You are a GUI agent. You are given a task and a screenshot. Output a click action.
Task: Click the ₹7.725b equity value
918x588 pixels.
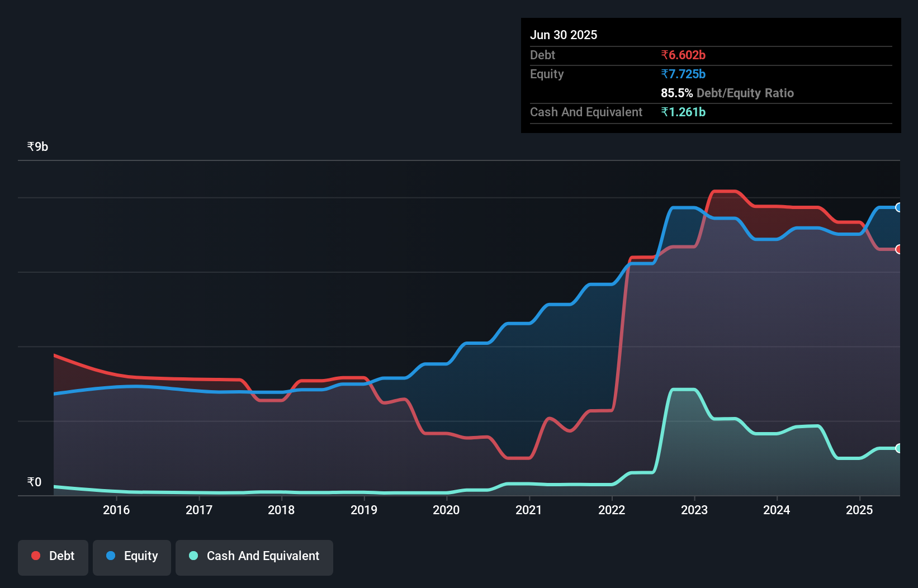pos(683,74)
